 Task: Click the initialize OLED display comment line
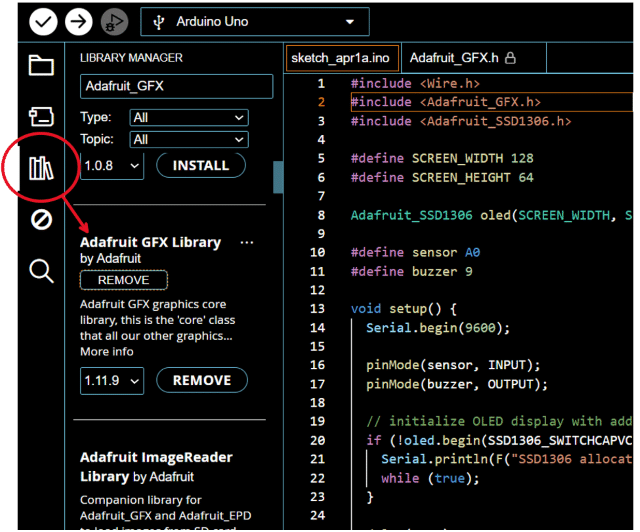point(499,421)
